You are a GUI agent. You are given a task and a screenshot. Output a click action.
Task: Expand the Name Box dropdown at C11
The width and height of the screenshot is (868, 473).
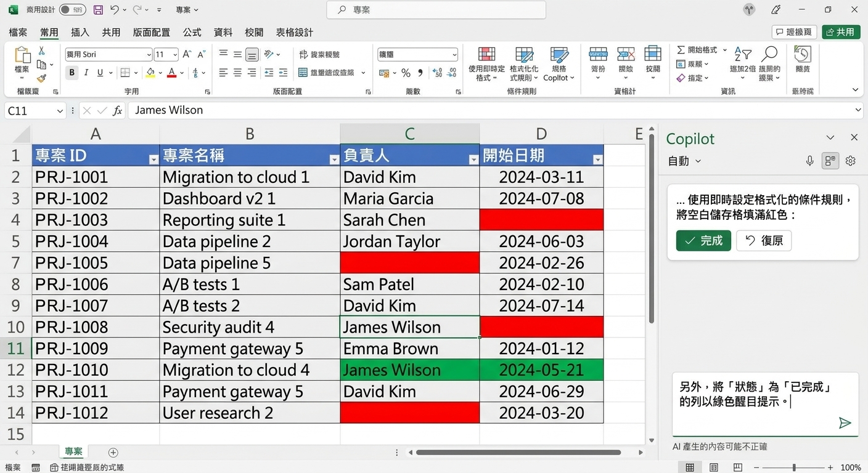coord(60,111)
